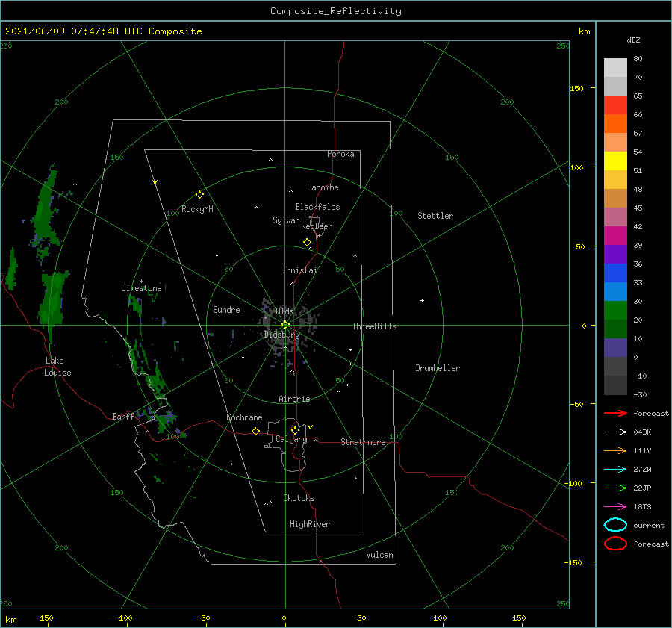Viewport: 672px width, 628px height.
Task: Click the white 04DK arrow icon
Action: point(615,432)
